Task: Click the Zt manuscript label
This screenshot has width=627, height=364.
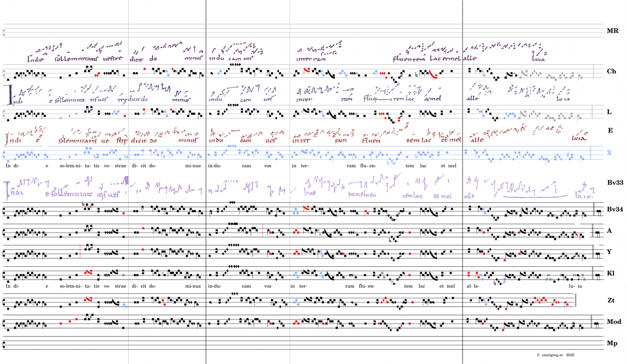Action: 611,300
